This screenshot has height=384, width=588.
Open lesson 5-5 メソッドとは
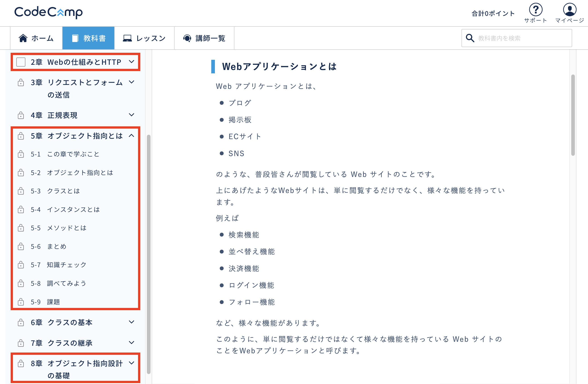click(58, 228)
